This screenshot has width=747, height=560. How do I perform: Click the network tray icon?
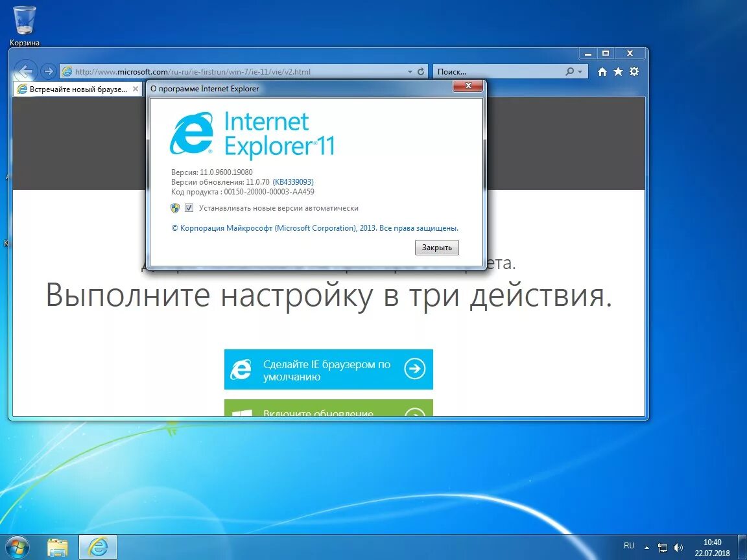662,548
